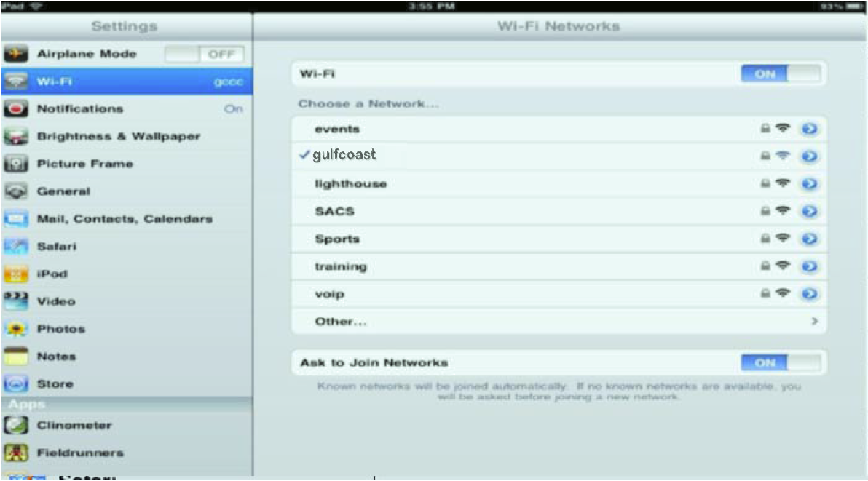Open Store settings
Image resolution: width=868 pixels, height=481 pixels.
(126, 383)
